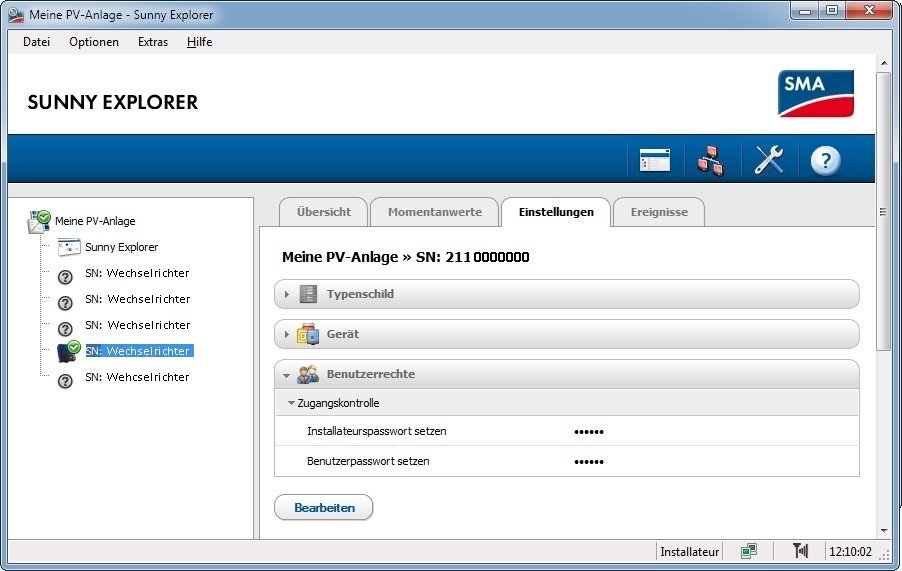Open the plant overview toolbar icon
Viewport: 902px width, 571px height.
655,160
